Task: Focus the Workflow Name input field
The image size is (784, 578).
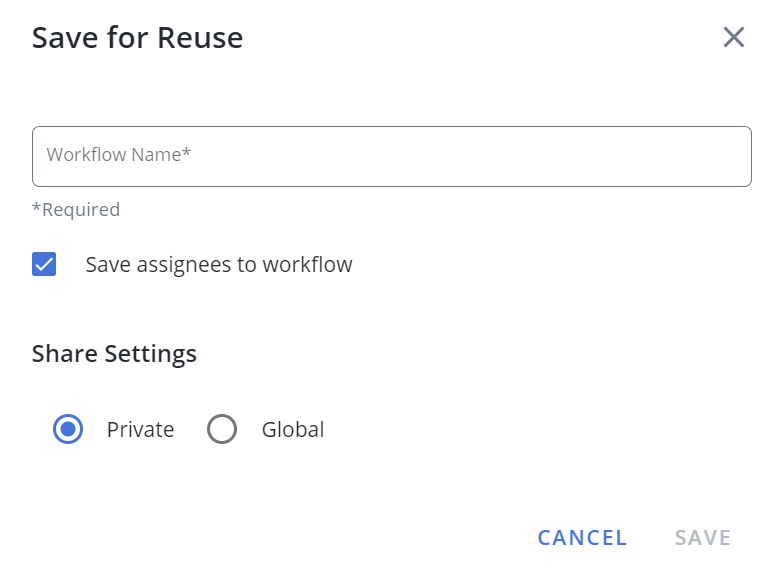Action: 392,156
